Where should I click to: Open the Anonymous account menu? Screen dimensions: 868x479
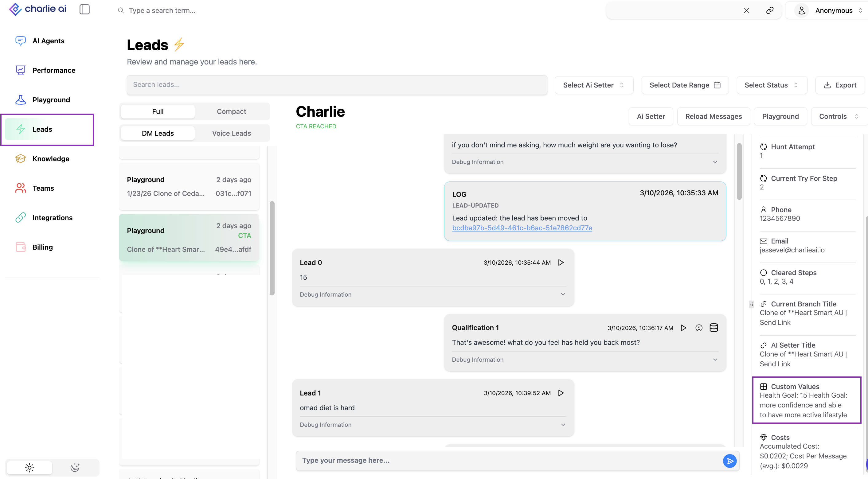tap(828, 10)
